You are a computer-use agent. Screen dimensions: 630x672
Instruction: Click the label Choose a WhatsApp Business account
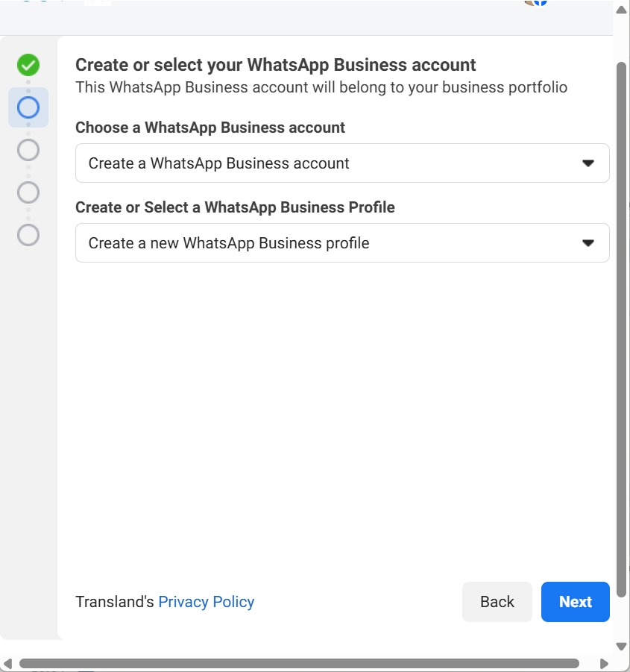(210, 128)
